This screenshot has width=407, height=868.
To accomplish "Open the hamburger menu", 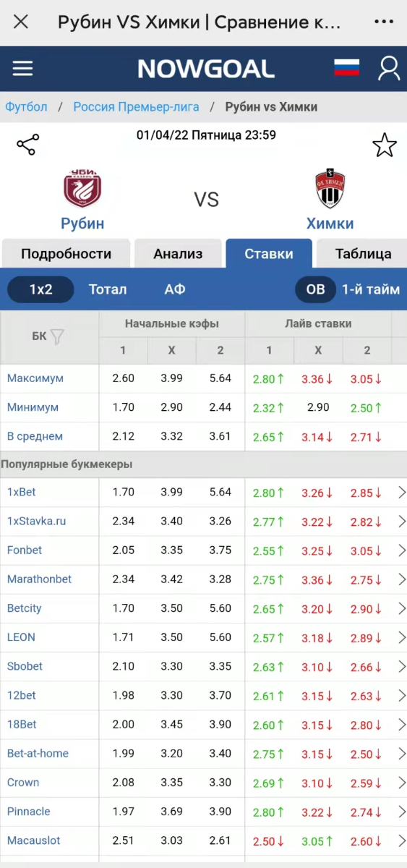I will tap(23, 68).
